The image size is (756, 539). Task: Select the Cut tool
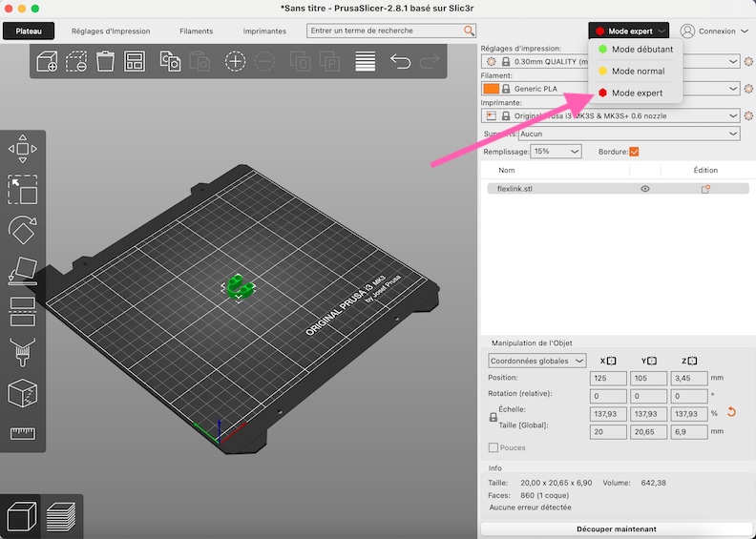(23, 311)
